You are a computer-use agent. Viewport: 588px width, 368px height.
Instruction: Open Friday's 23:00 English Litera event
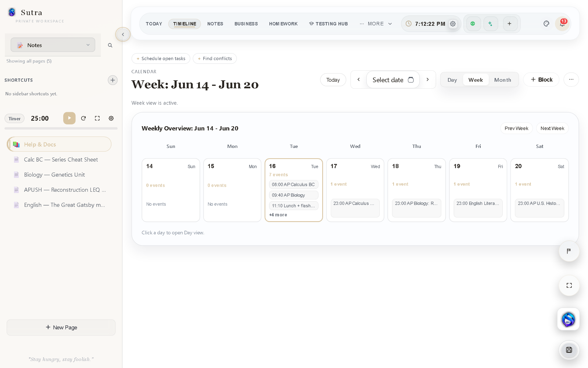tap(478, 208)
